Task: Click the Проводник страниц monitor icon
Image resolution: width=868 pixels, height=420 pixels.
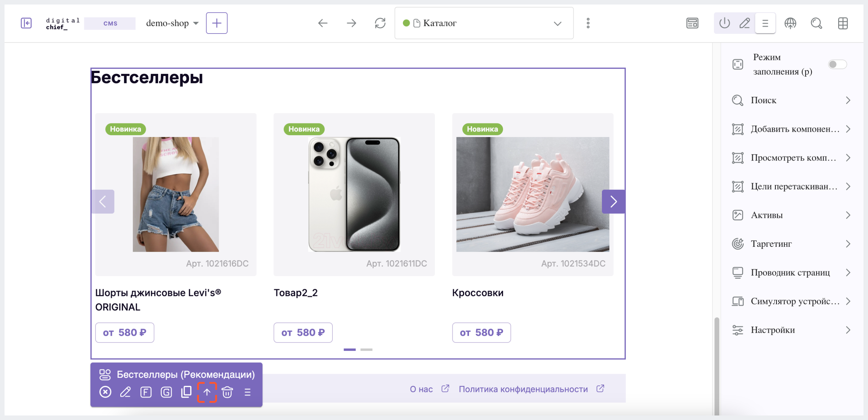Action: tap(737, 272)
